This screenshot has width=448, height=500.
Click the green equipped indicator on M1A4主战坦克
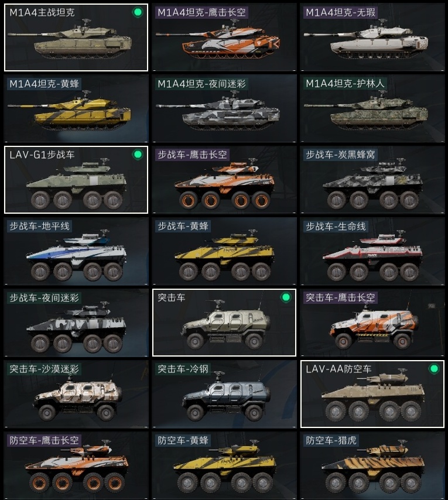(138, 12)
